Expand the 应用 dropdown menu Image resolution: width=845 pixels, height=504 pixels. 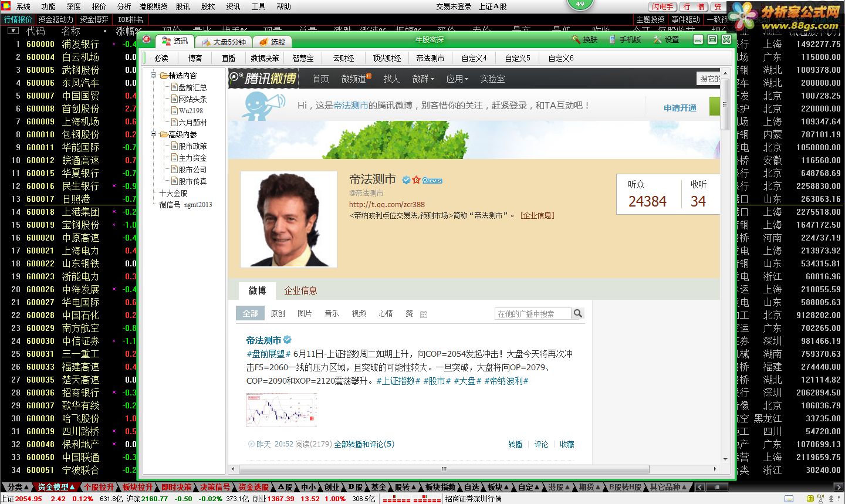[457, 79]
